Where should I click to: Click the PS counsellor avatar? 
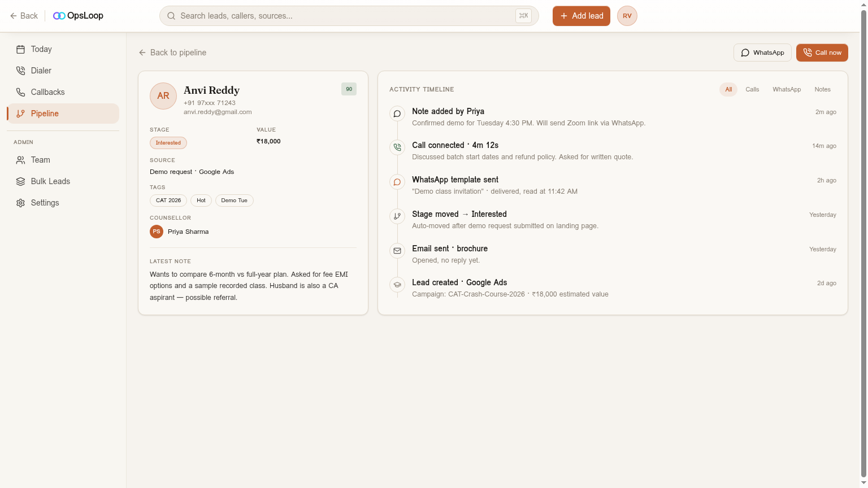(x=157, y=232)
